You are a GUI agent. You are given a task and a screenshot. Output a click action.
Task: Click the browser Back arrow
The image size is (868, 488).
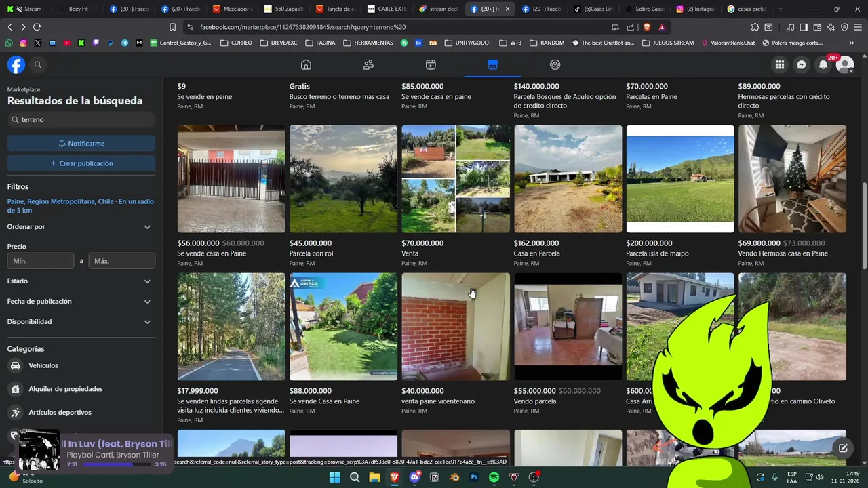9,27
